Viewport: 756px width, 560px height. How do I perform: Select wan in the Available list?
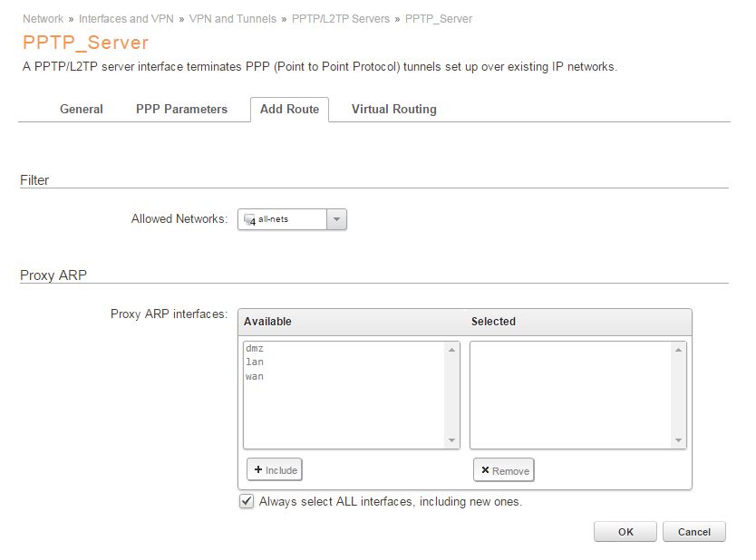pos(254,376)
